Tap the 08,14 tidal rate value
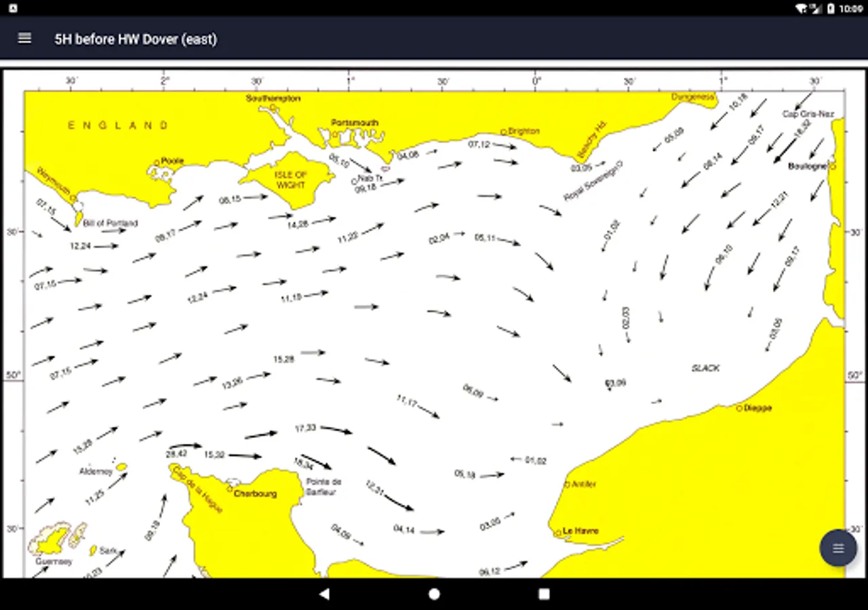Screen dimensions: 868x610 tap(713, 162)
